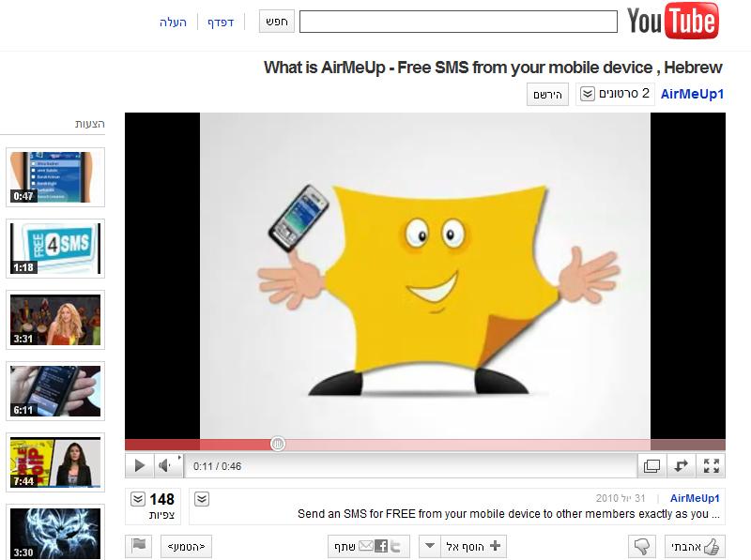The height and width of the screenshot is (560, 751).
Task: Open the 3:31 suggested video thumbnail
Action: [55, 320]
